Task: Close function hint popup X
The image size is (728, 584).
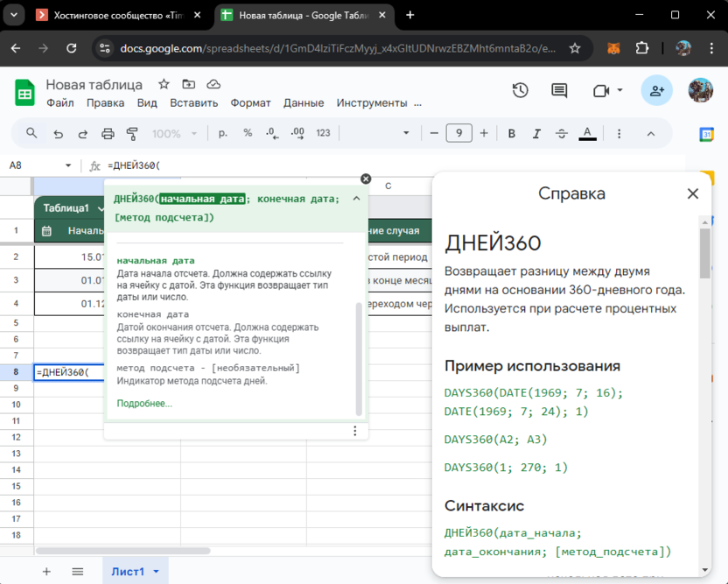Action: pyautogui.click(x=366, y=179)
